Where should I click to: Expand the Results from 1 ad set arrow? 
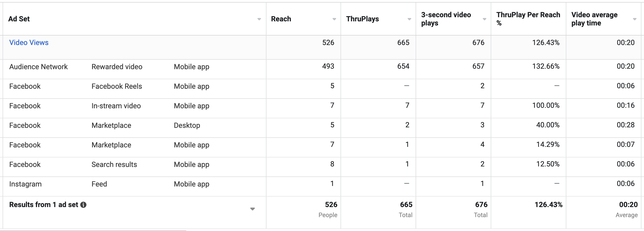pos(253,209)
